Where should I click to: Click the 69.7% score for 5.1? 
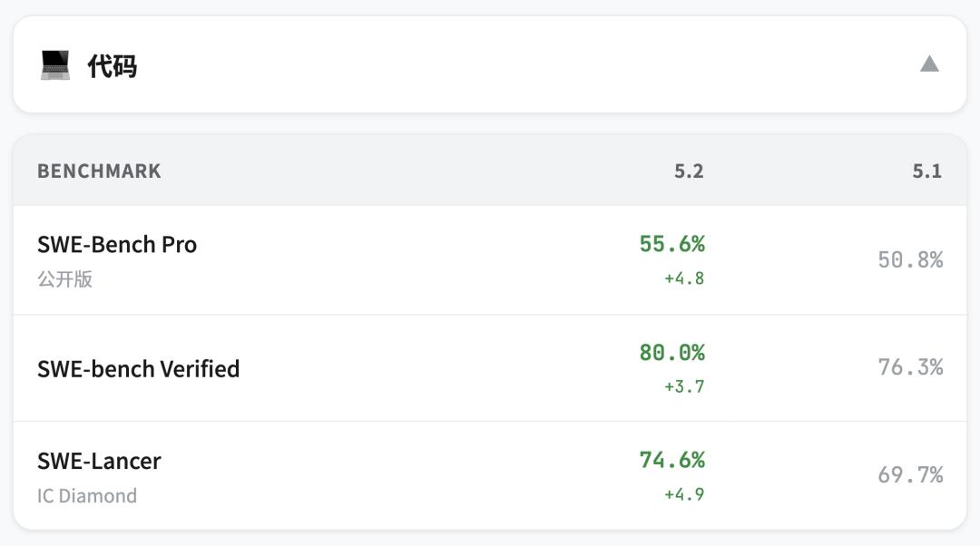coord(910,475)
